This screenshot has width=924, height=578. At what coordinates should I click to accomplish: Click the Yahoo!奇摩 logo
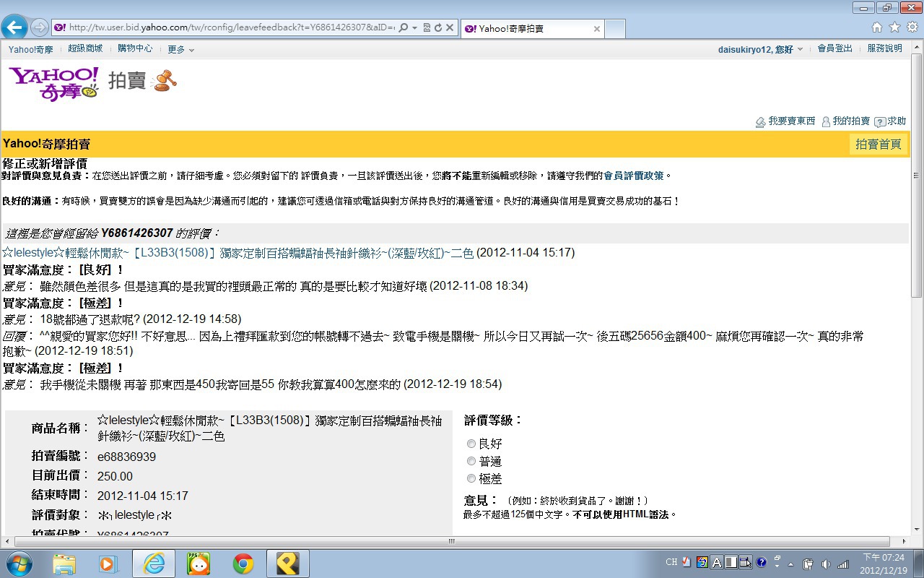coord(54,83)
